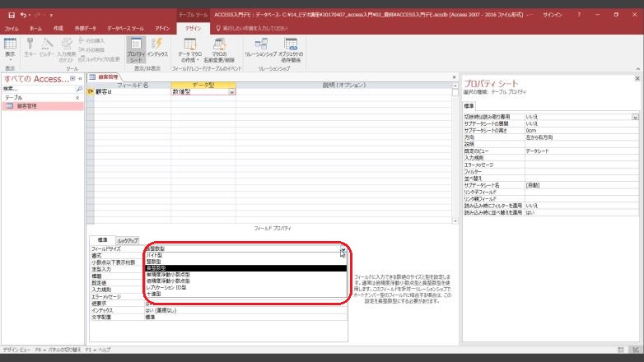Choose バイト型 from the field size list

click(x=246, y=255)
